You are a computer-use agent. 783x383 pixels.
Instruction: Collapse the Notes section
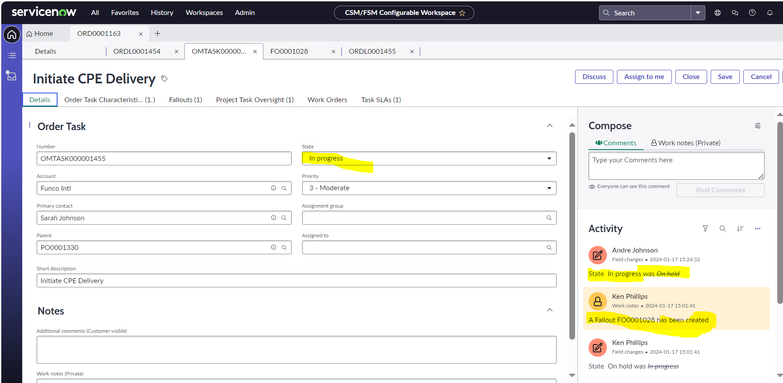click(x=549, y=310)
